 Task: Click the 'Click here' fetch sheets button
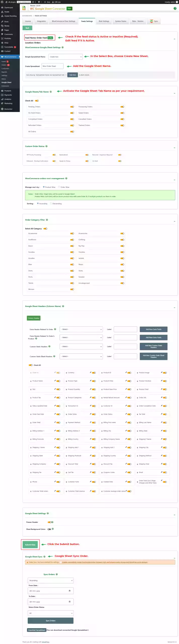73,75
